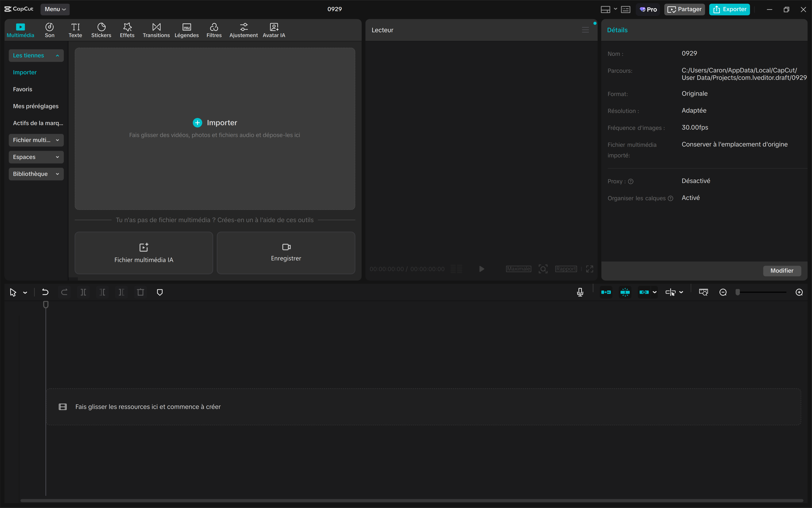Open the Menu in the top-left corner
Viewport: 812px width, 508px height.
(55, 9)
